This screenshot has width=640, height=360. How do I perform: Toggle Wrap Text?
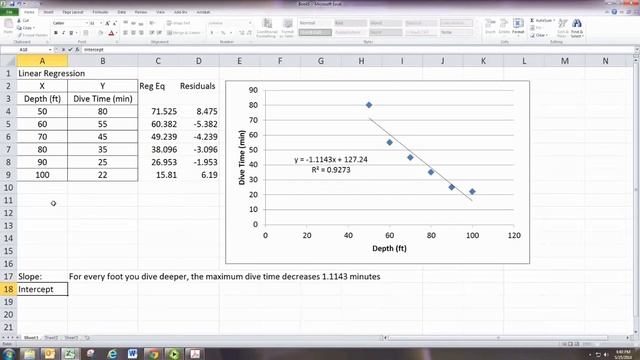pos(178,23)
